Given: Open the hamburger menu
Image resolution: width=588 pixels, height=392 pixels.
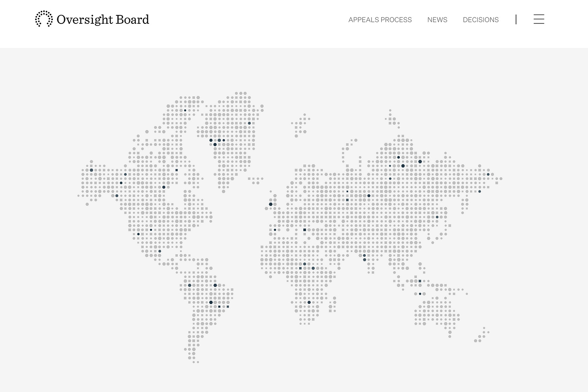Looking at the screenshot, I should [539, 19].
